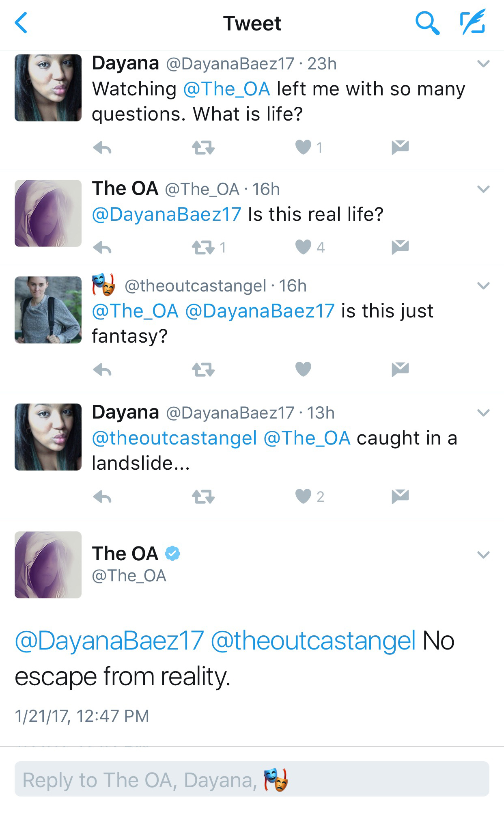Retweet The OA's 'Is this real life?' tweet
This screenshot has height=816, width=504.
203,247
